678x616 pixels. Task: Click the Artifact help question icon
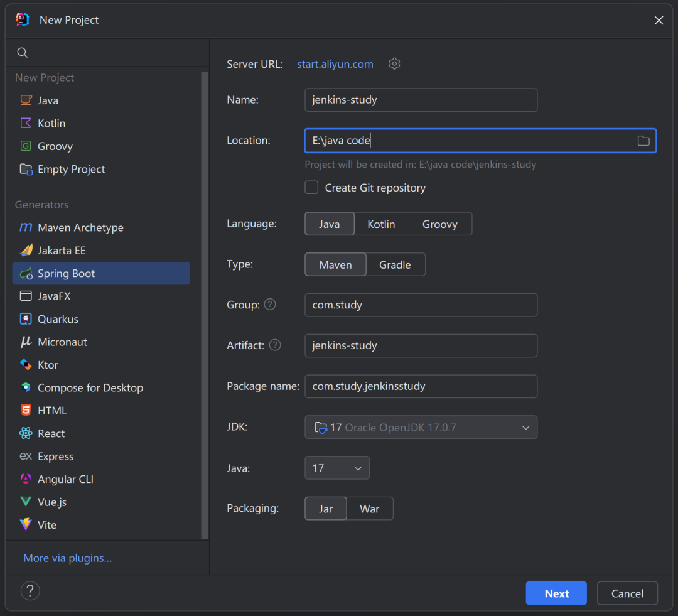(275, 345)
